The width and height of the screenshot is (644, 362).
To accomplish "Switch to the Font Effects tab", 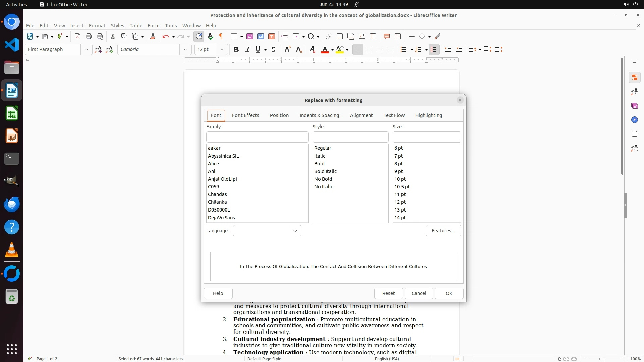I will 245,115.
